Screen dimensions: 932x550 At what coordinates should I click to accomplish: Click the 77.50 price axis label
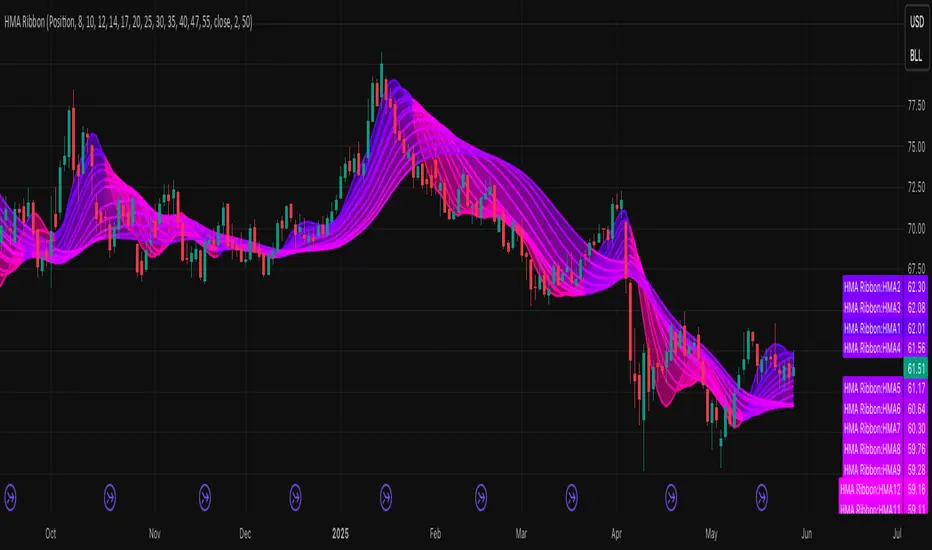click(x=916, y=106)
